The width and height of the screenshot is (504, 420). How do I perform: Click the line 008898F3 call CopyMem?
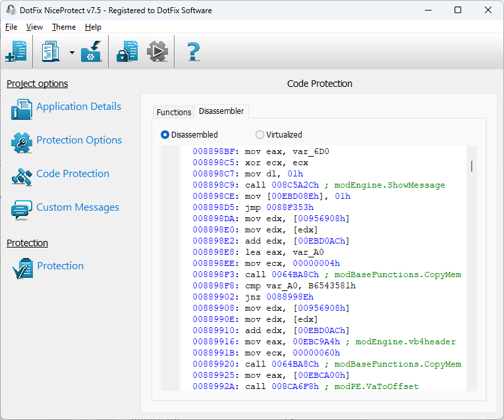(327, 275)
